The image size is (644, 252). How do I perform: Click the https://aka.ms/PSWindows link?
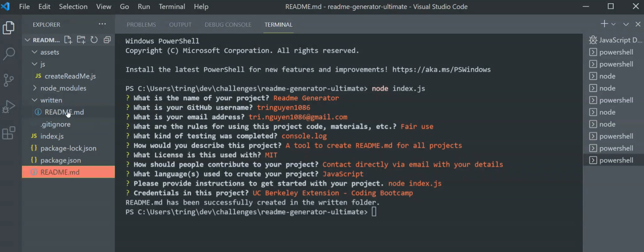point(442,70)
